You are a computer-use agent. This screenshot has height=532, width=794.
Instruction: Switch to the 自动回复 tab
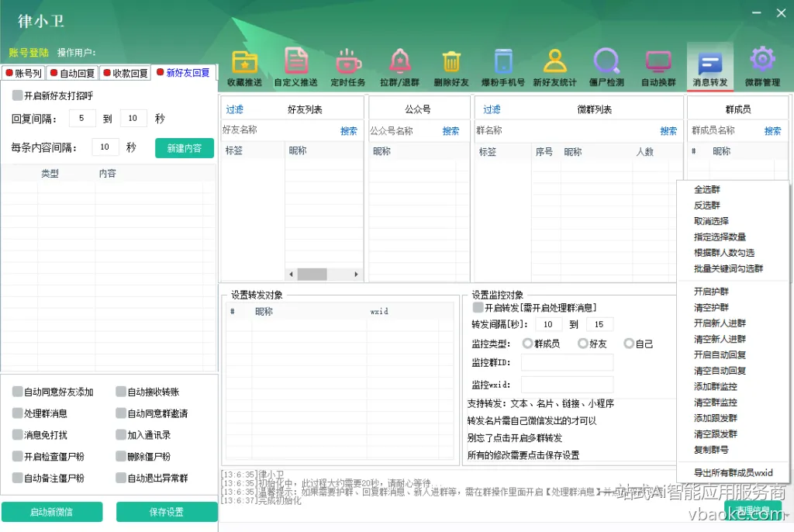click(x=72, y=73)
